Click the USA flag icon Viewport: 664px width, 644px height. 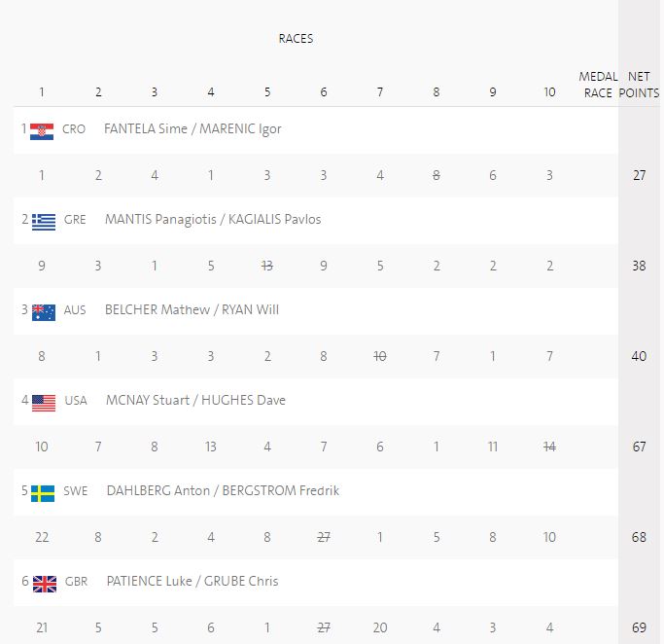point(44,401)
